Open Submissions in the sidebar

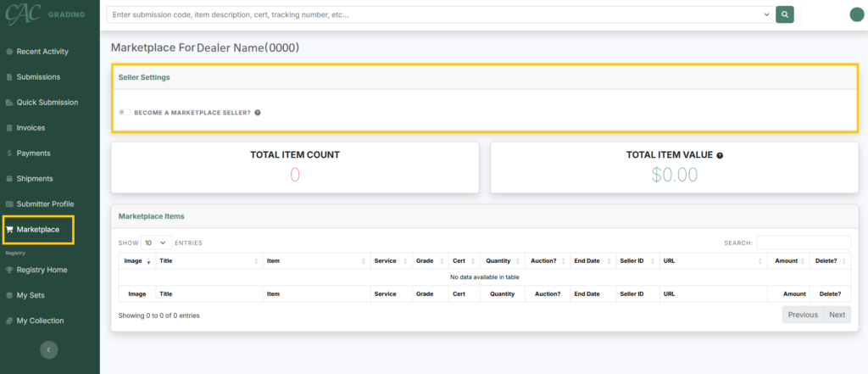pyautogui.click(x=38, y=77)
